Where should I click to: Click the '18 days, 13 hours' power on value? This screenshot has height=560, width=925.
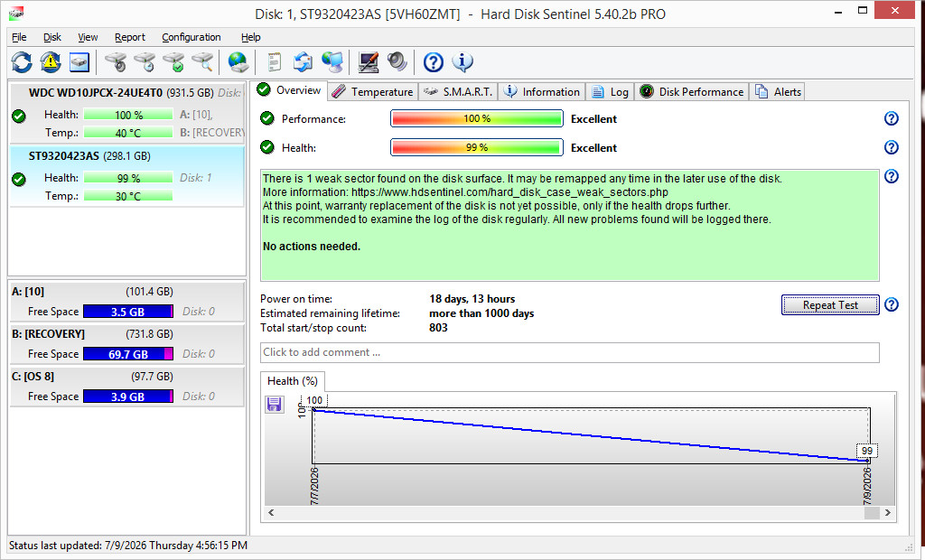[x=472, y=299]
